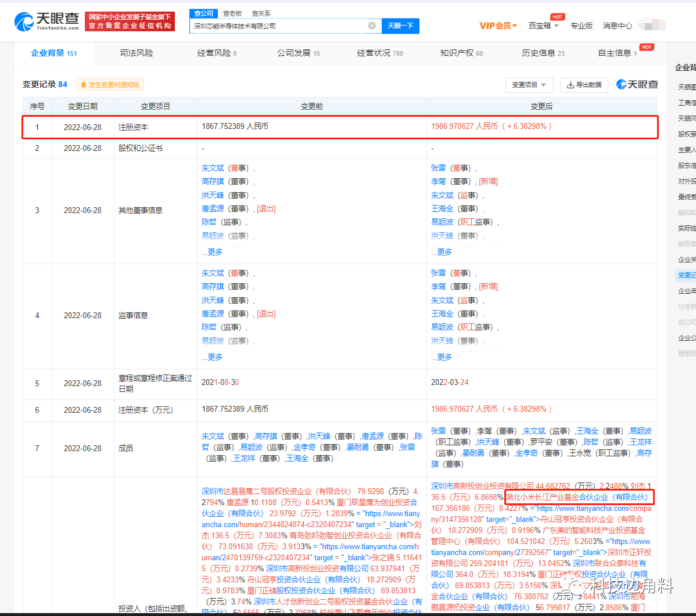Click the blurred user avatar in header
696x616 pixels.
tap(651, 25)
